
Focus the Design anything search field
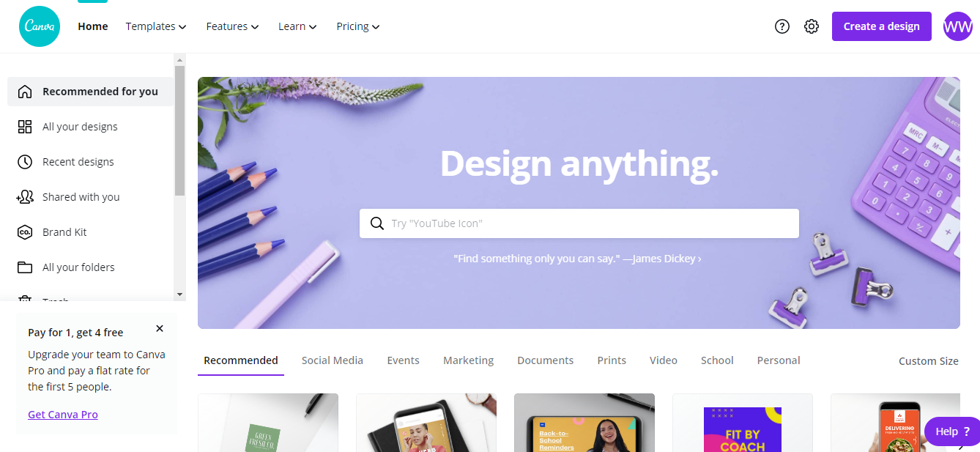pos(579,223)
